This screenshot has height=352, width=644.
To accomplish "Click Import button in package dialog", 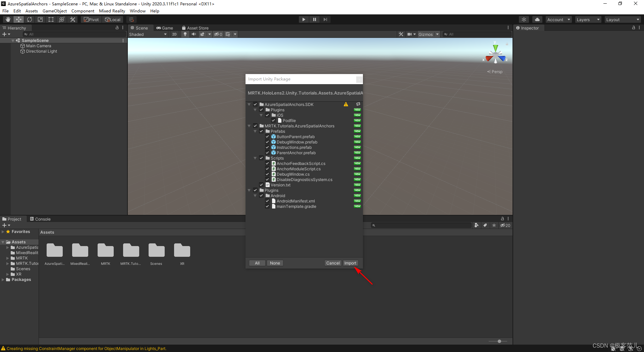I will tap(350, 263).
